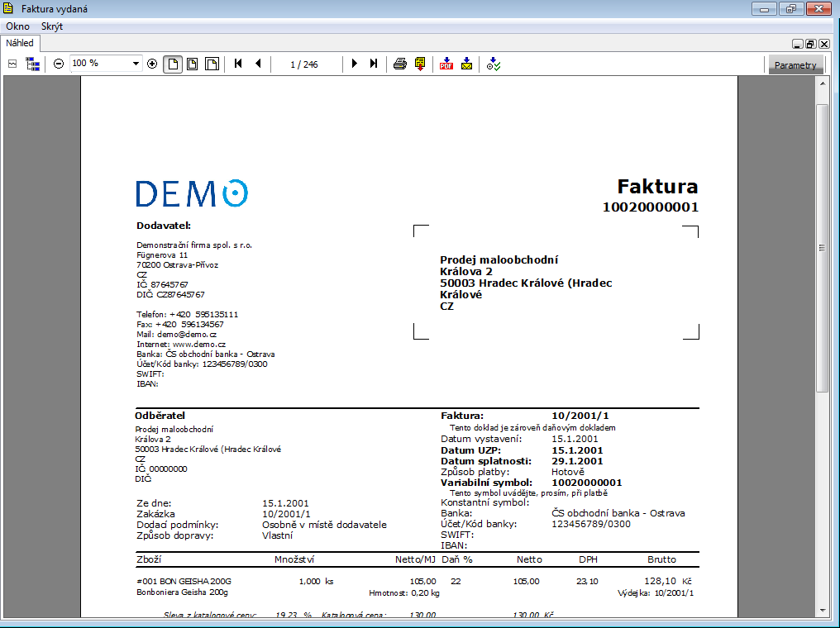Maximize the Faktura vydaná window
The image size is (840, 628).
790,9
